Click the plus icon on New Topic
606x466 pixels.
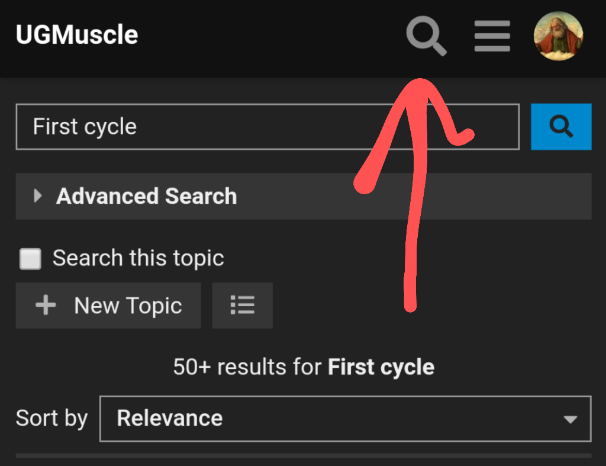[x=46, y=306]
